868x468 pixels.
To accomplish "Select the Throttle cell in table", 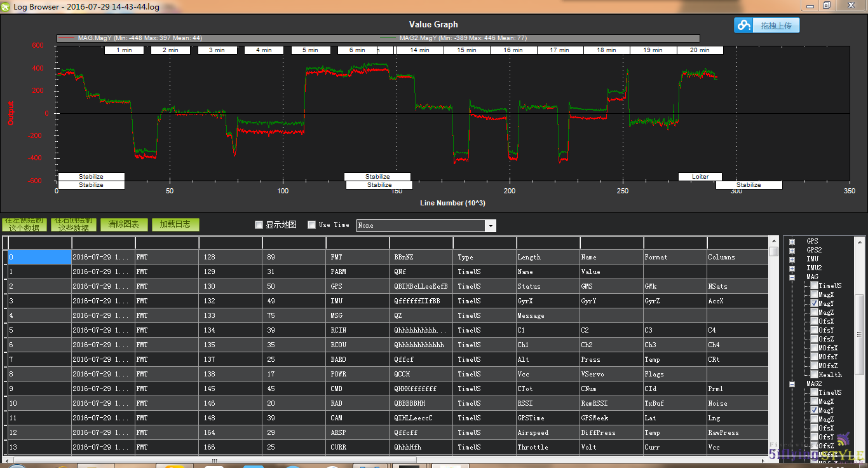I will tap(548, 447).
